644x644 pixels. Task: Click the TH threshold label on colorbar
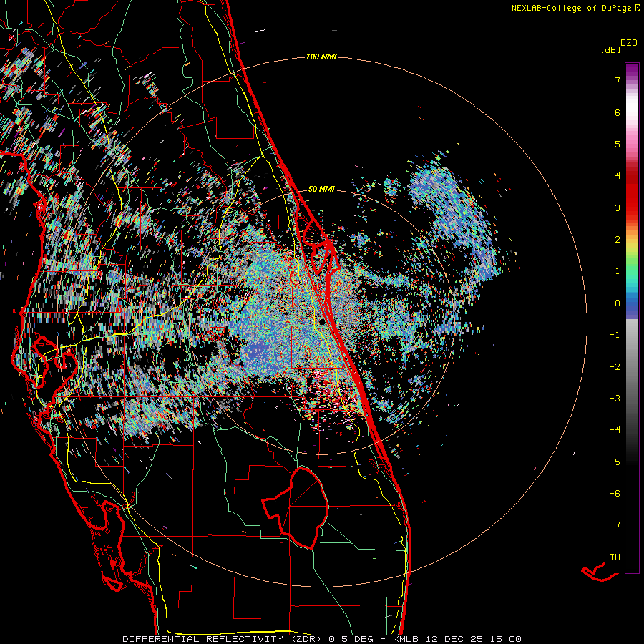pyautogui.click(x=615, y=557)
